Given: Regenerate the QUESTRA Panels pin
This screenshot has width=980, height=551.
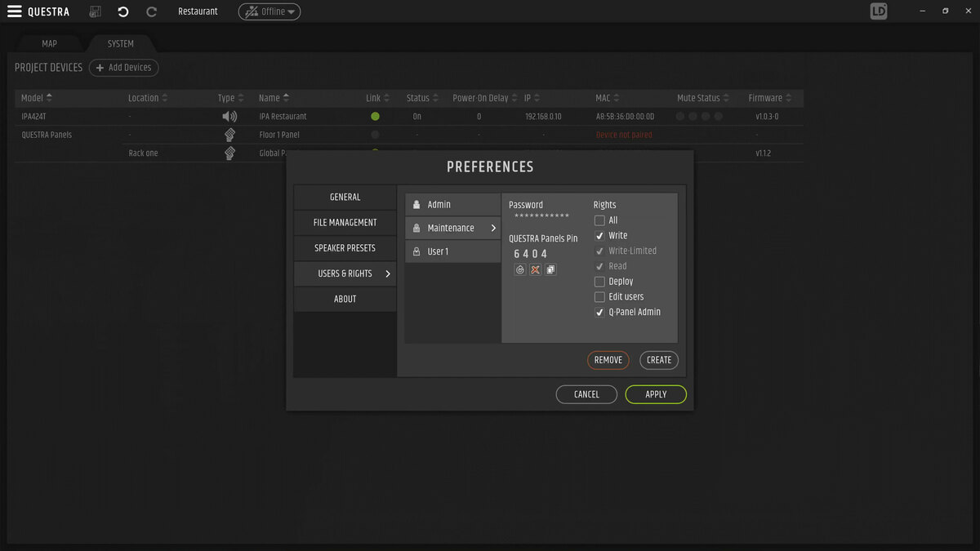Looking at the screenshot, I should [520, 270].
